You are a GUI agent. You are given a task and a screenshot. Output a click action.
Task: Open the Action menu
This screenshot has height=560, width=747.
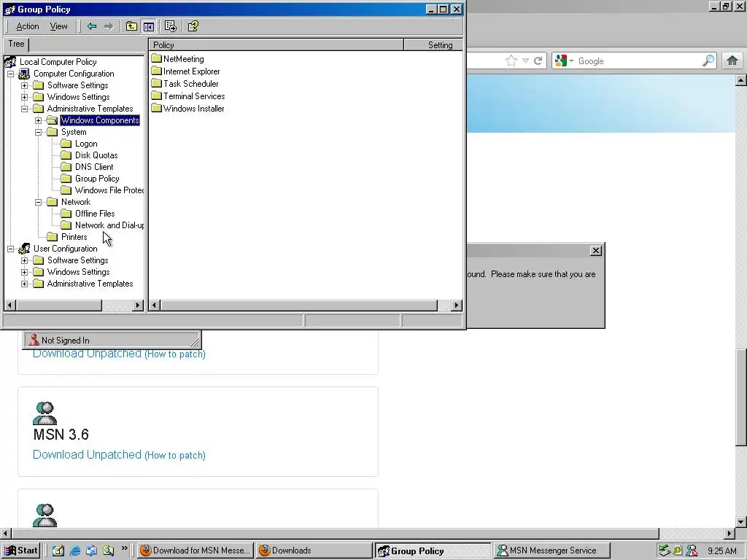point(28,26)
